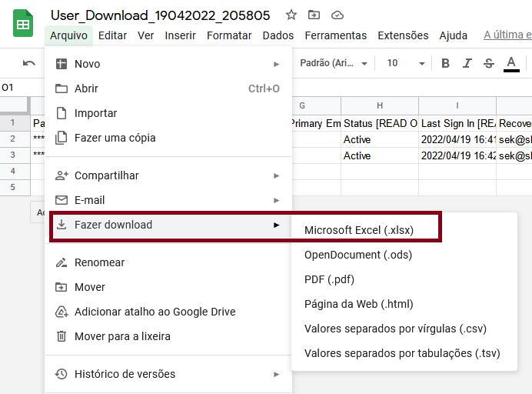Star this spreadsheet document
The width and height of the screenshot is (532, 394).
tap(291, 15)
